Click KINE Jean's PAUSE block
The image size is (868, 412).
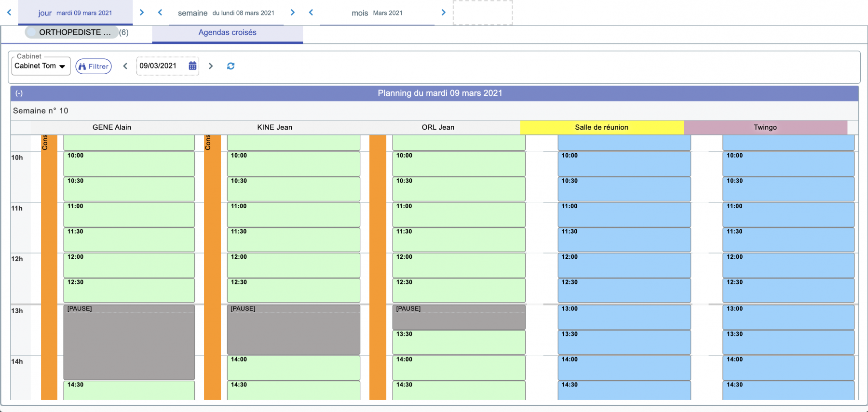[x=293, y=330]
